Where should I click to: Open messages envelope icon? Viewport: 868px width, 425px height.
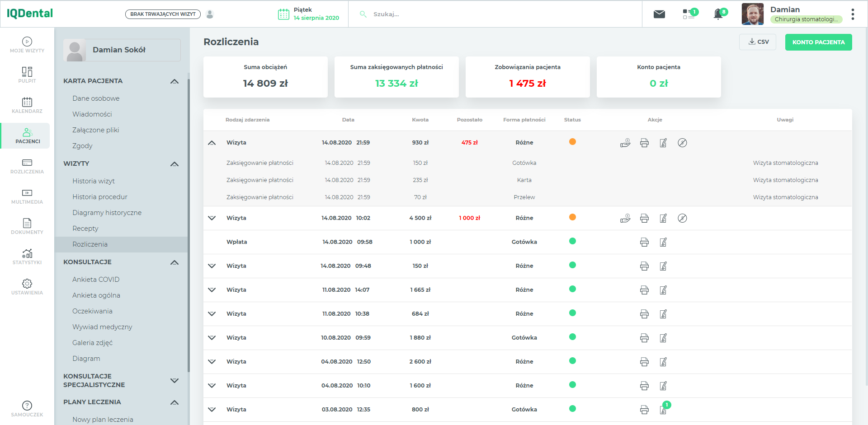click(659, 14)
